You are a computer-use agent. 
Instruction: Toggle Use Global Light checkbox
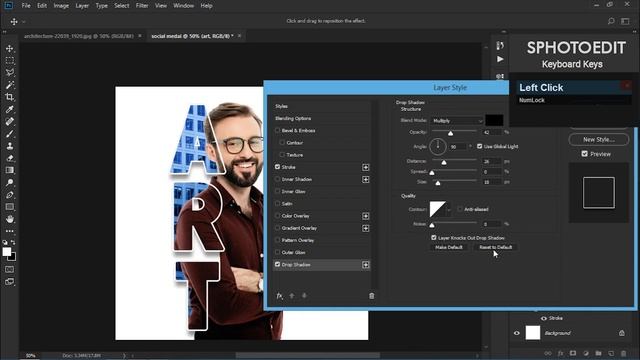click(480, 146)
